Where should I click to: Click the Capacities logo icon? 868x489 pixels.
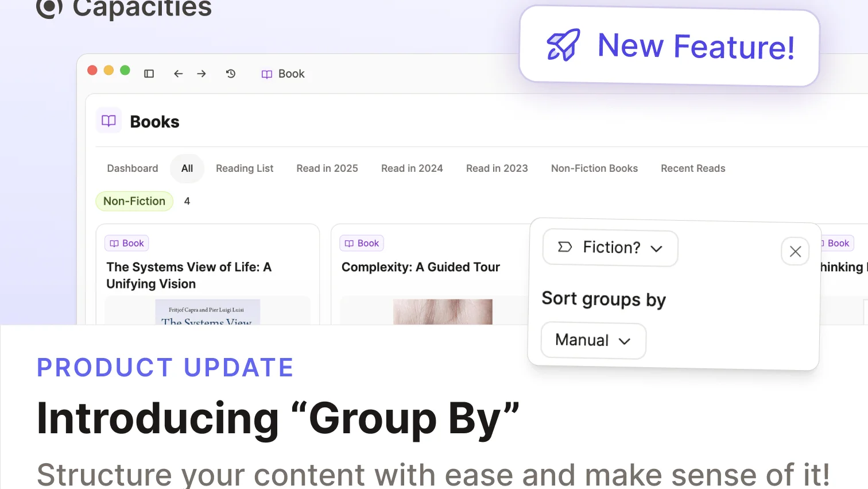pyautogui.click(x=49, y=7)
